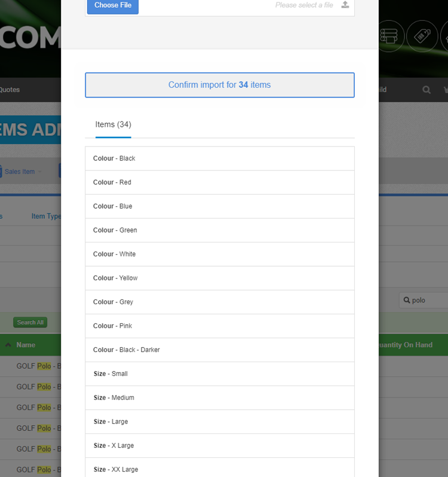Click the search icon beside polo

[407, 300]
